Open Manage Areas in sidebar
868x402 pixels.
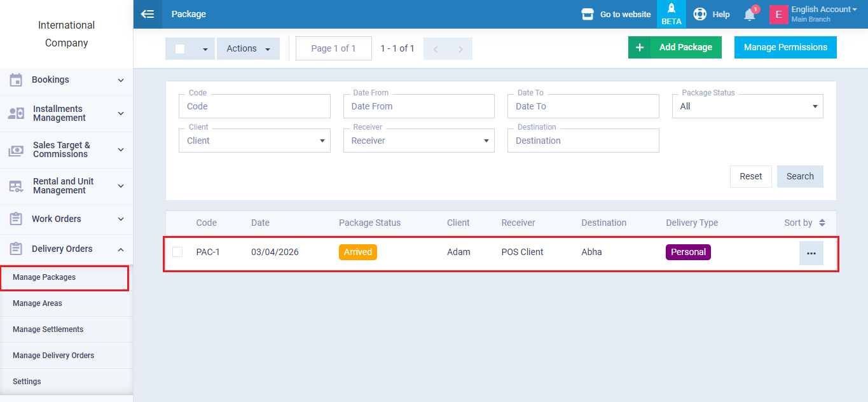[38, 303]
